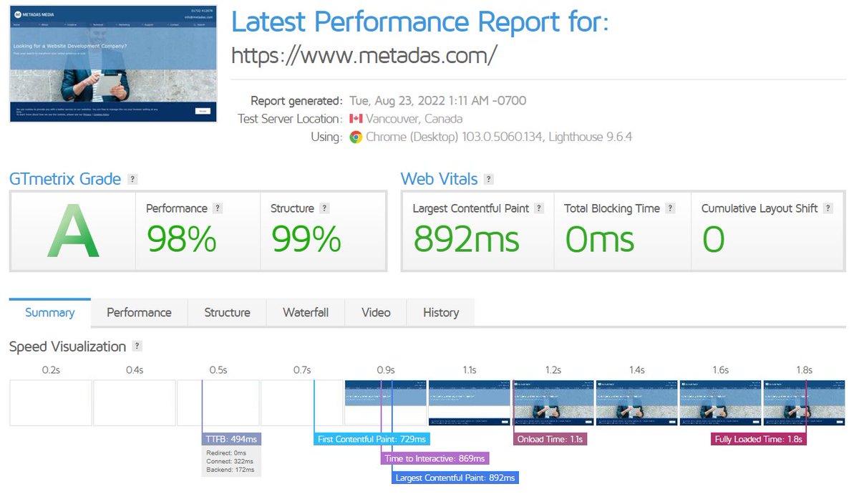Click the Time to Interactive: 869ms marker
This screenshot has width=859, height=504.
pyautogui.click(x=434, y=458)
